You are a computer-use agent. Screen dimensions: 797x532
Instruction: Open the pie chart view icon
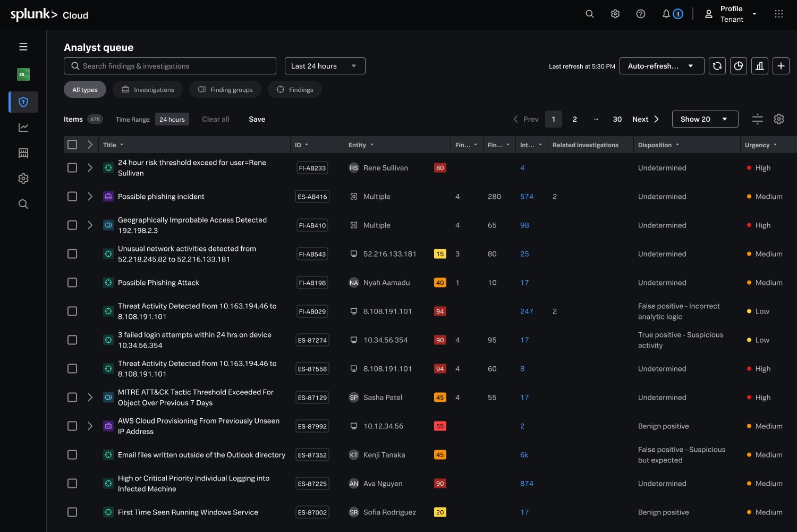coord(738,66)
